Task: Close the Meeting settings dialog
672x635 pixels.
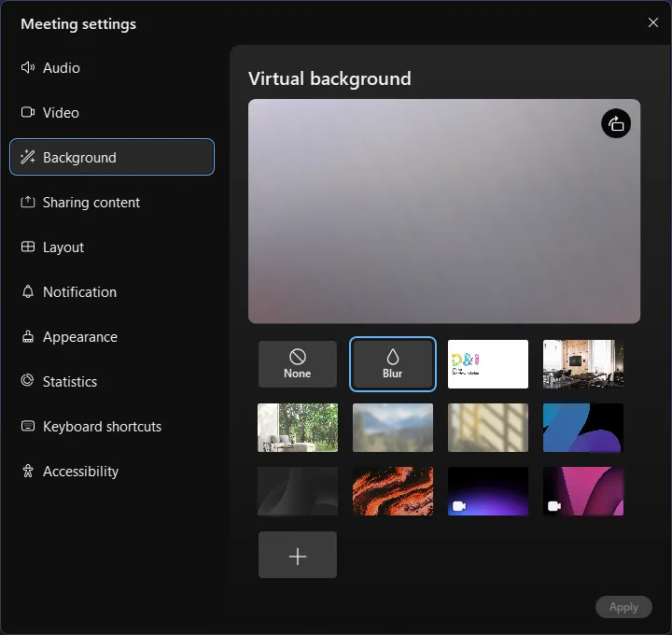Action: pos(653,22)
